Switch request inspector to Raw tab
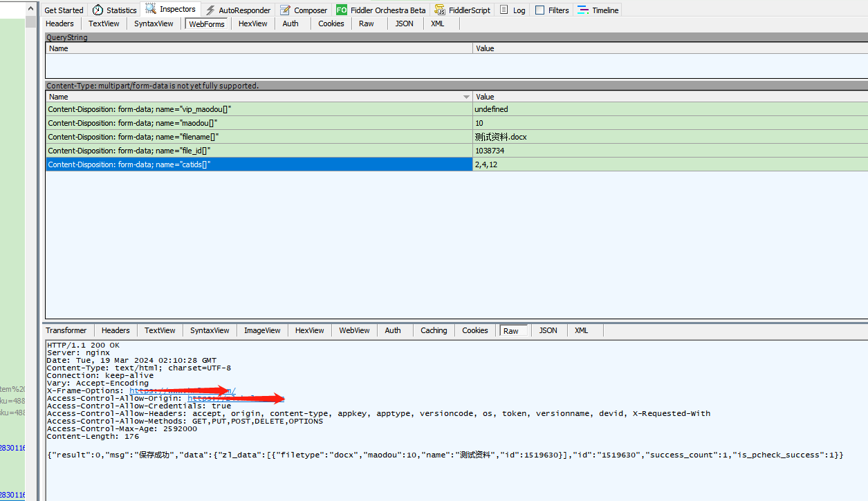This screenshot has width=868, height=501. click(x=367, y=23)
